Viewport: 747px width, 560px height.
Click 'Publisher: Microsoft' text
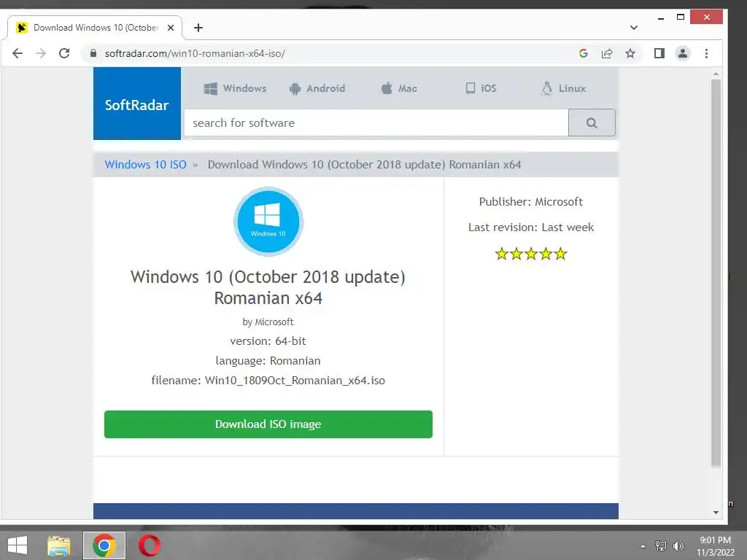(531, 202)
